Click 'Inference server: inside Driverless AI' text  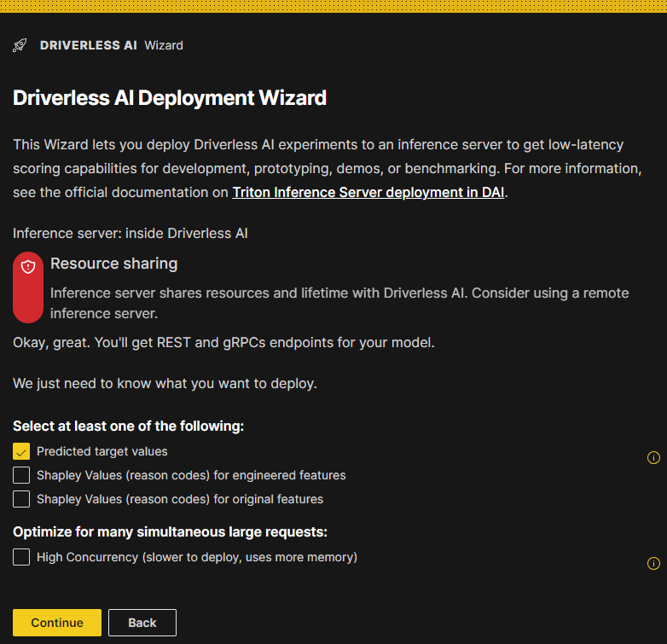(130, 233)
